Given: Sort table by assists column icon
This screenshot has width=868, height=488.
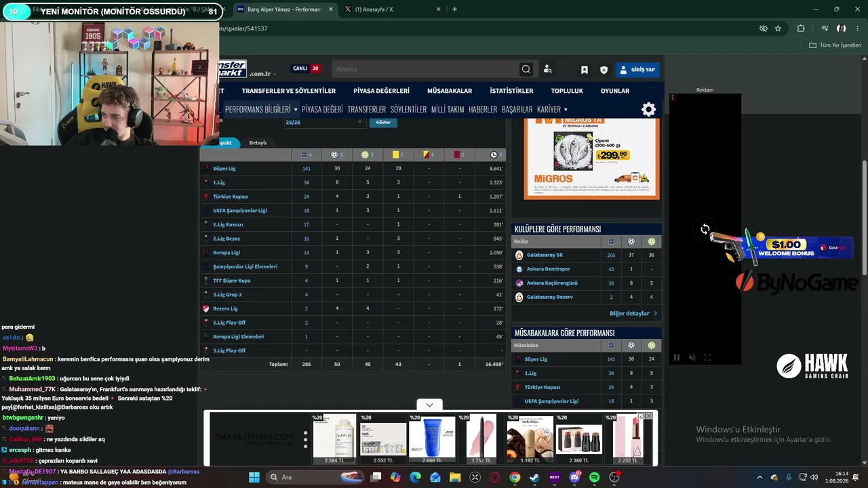Looking at the screenshot, I should pos(365,155).
